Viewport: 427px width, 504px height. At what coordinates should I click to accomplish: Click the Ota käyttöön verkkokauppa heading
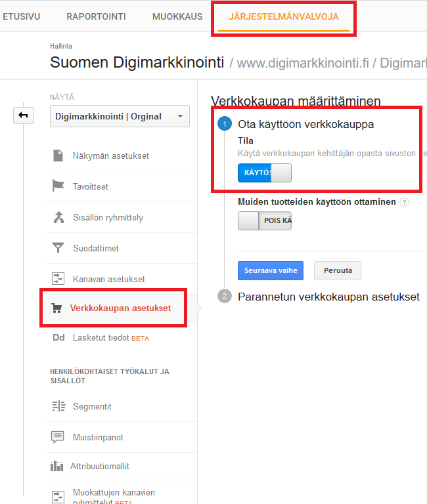point(305,124)
